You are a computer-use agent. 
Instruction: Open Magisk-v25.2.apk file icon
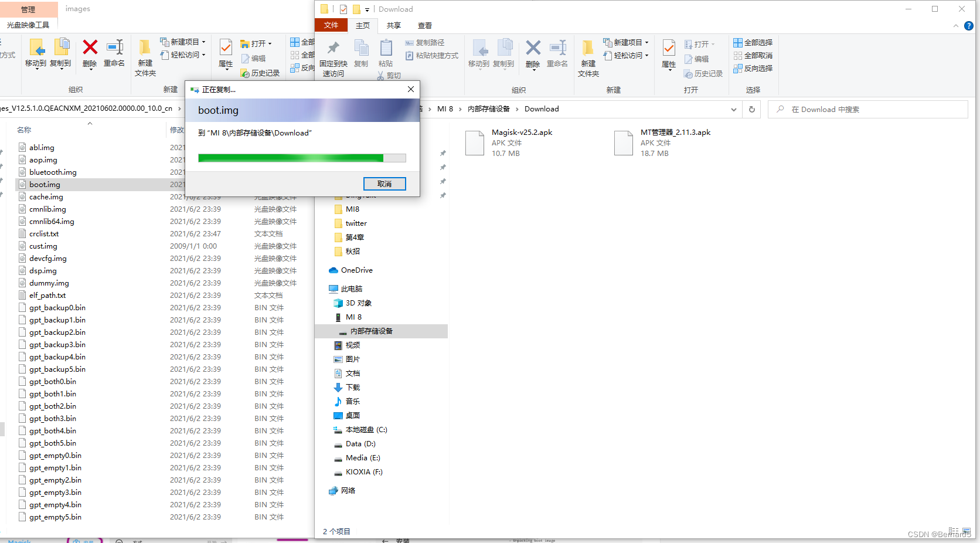(x=475, y=143)
